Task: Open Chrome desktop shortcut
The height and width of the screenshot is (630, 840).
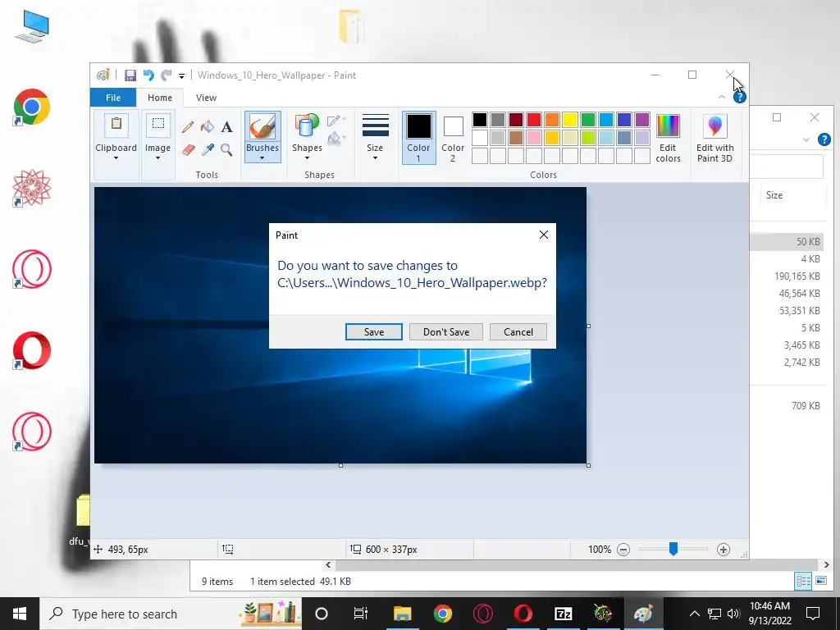Action: pos(32,107)
